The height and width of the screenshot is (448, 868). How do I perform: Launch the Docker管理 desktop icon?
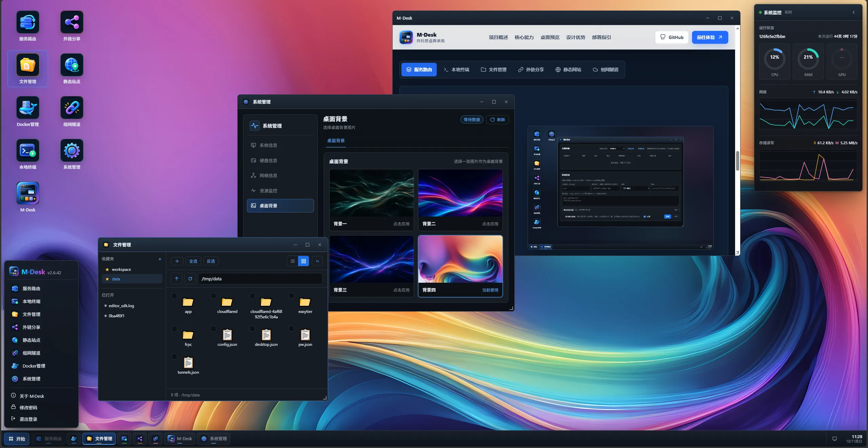(x=27, y=112)
